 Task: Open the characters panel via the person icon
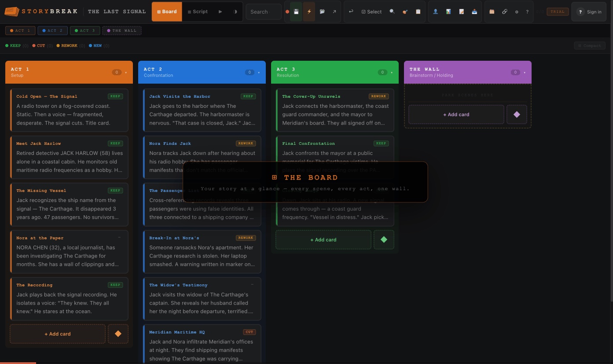click(436, 11)
